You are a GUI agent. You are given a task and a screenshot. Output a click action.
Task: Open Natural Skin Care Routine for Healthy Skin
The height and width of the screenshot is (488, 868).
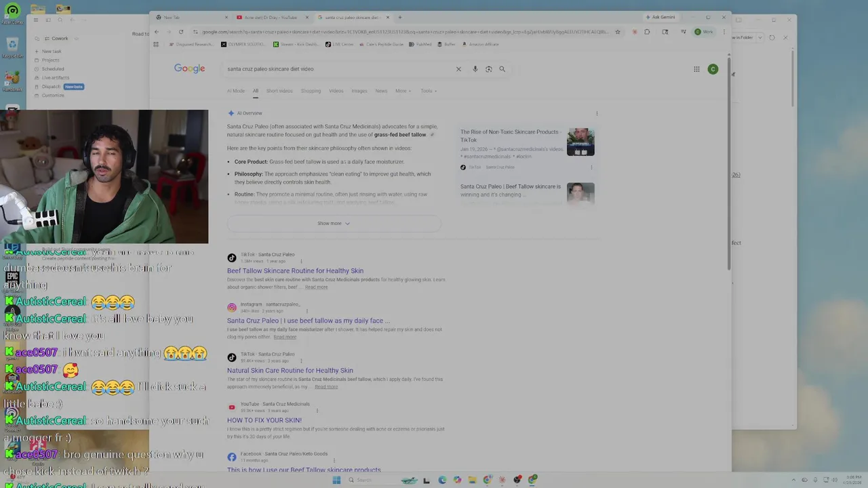pos(290,371)
